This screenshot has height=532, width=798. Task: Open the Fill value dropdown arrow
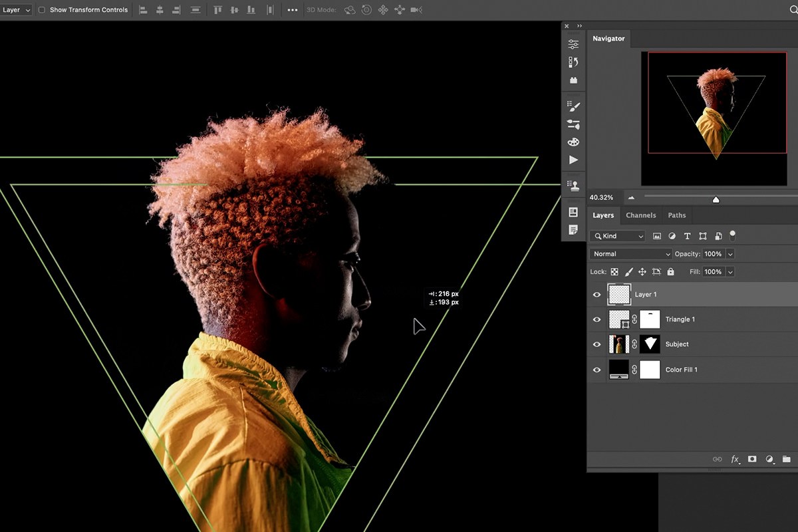click(730, 272)
